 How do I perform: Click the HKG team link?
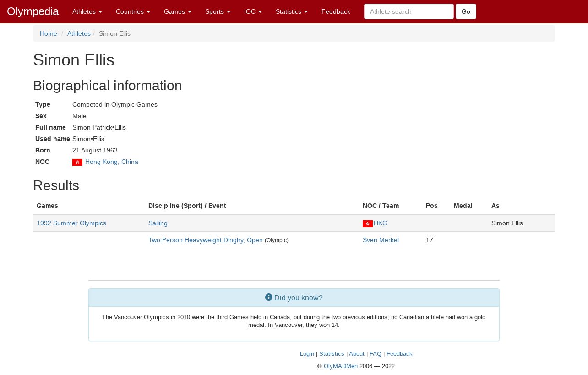tap(381, 223)
